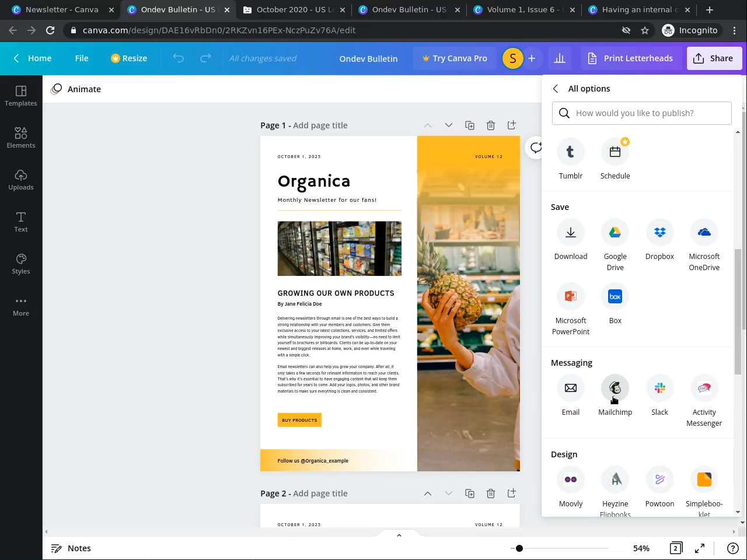Move Page 2 up
The height and width of the screenshot is (560, 747).
pos(428,494)
